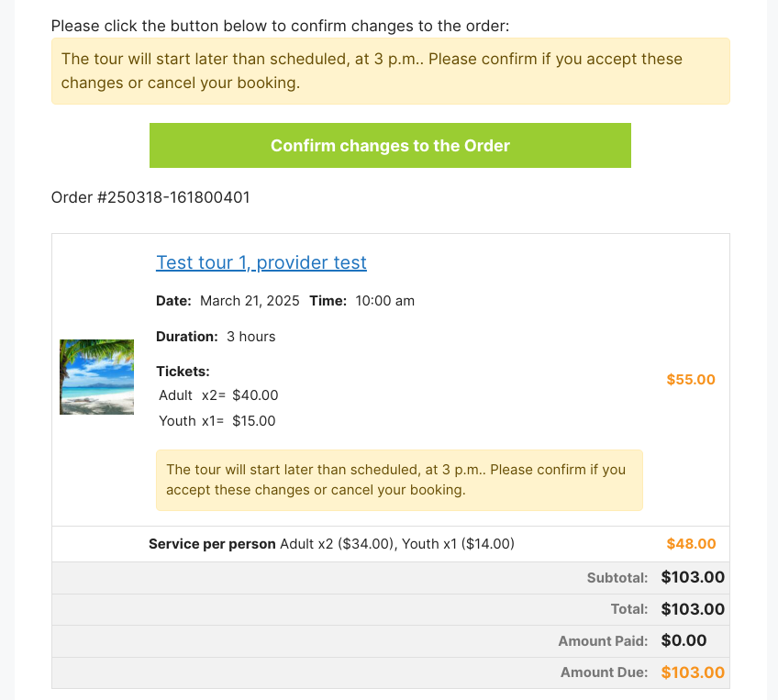The height and width of the screenshot is (700, 778).
Task: Select the Service per person label
Action: [x=212, y=544]
